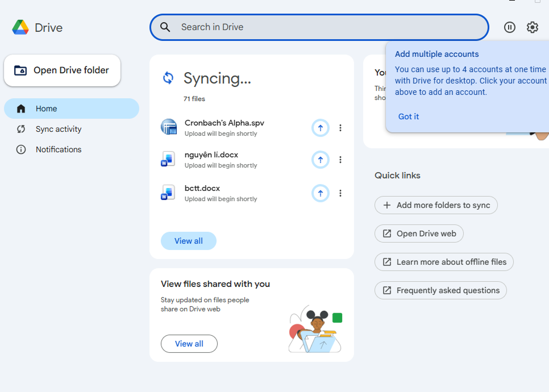Open the settings gear menu
The image size is (549, 392).
tap(533, 27)
